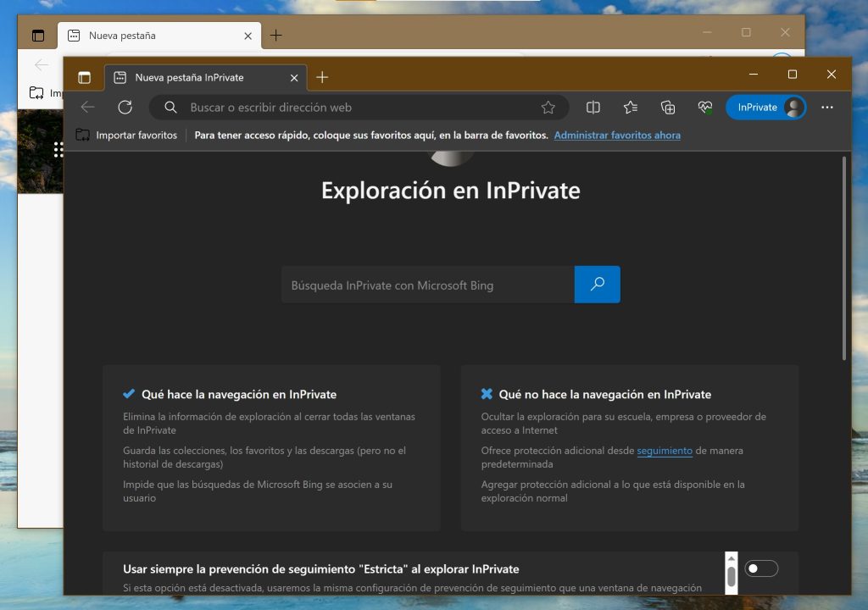This screenshot has width=868, height=610.
Task: Go back using the navigation arrow
Action: coord(87,108)
